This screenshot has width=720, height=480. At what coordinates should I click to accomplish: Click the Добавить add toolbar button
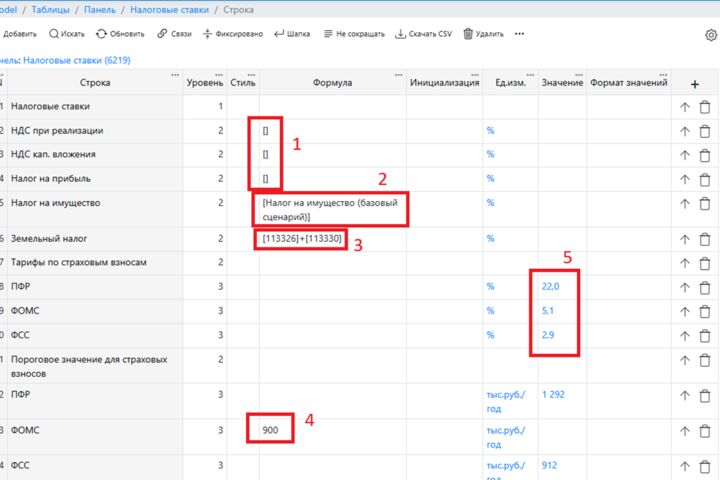point(18,34)
